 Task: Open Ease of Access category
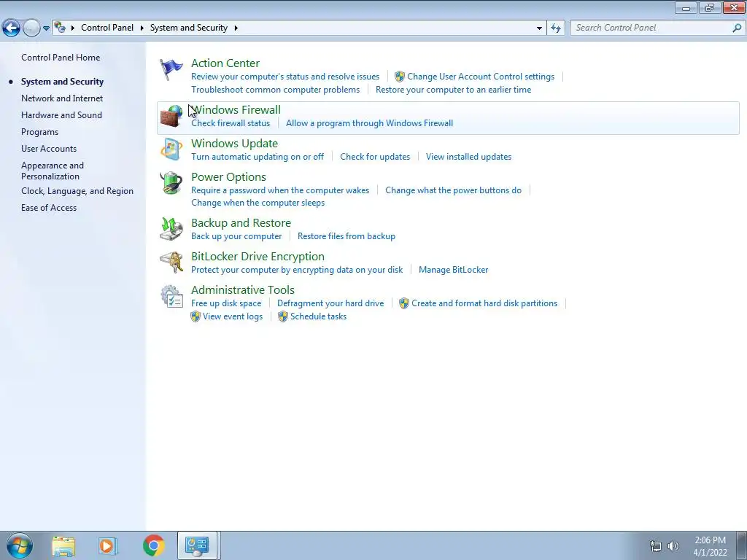[x=49, y=208]
